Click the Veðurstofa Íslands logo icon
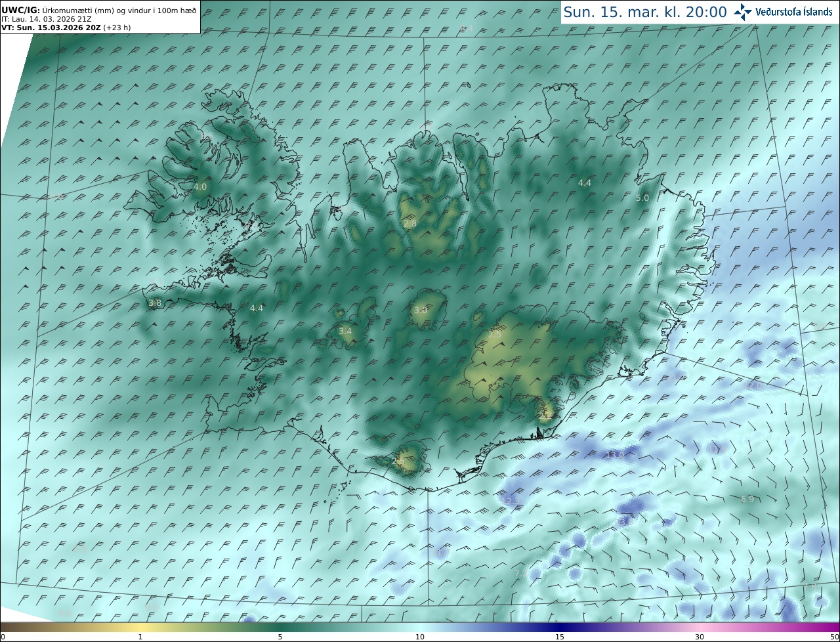 pyautogui.click(x=744, y=12)
